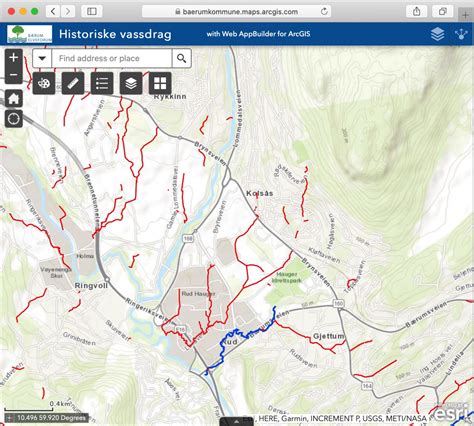Go back with Safari back arrow
Viewport: 474px width, 426px height.
53,12
